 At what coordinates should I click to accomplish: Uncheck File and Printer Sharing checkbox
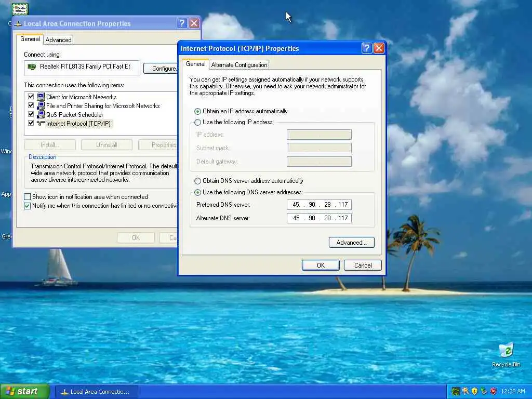pos(31,105)
